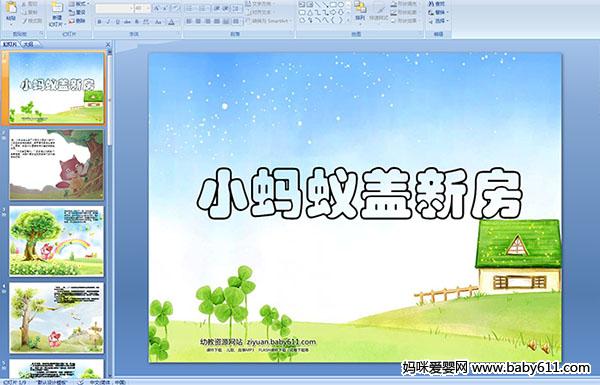Screen dimensions: 600x385
Task: Select the rainbow slide thumbnail
Action: click(57, 241)
